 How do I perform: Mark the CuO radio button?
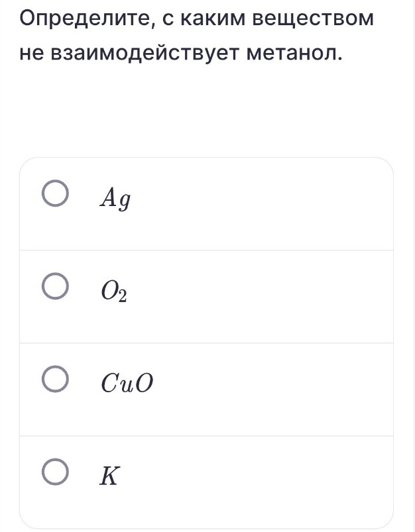click(54, 382)
